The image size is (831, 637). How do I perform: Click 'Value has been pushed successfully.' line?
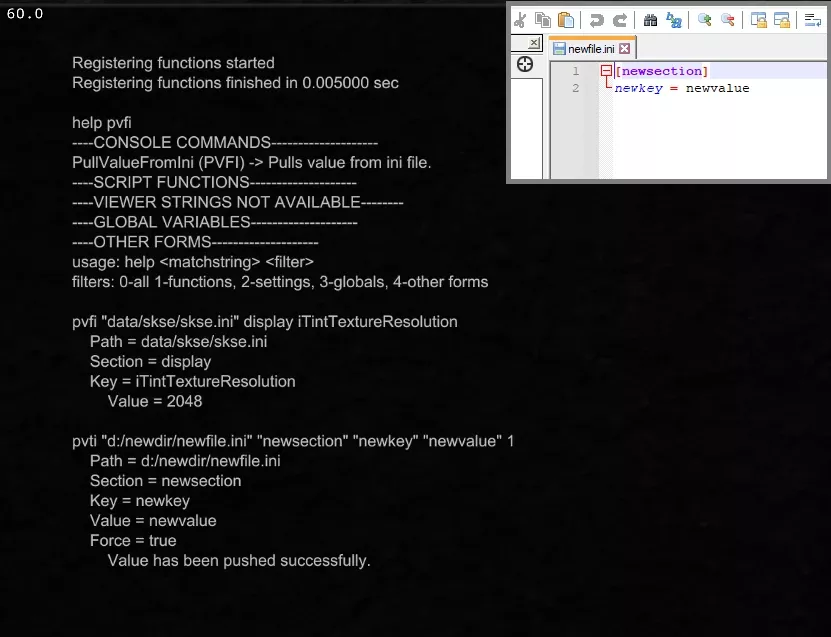(239, 560)
